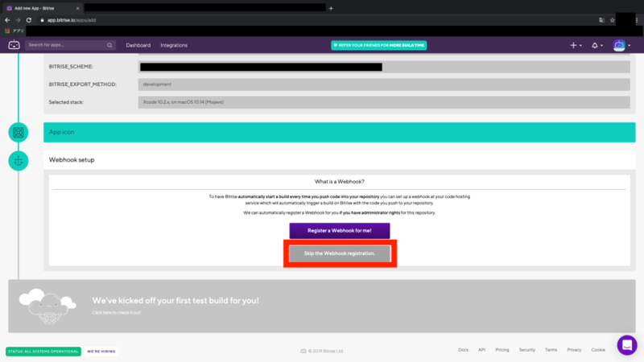Image resolution: width=644 pixels, height=362 pixels.
Task: Open the Cookie footer link
Action: click(x=598, y=350)
